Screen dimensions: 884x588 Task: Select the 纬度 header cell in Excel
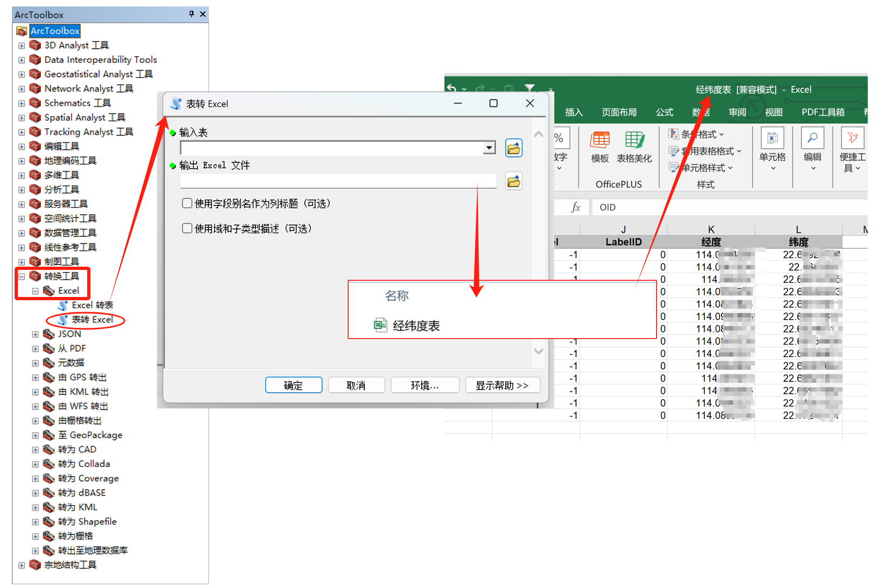(x=798, y=242)
